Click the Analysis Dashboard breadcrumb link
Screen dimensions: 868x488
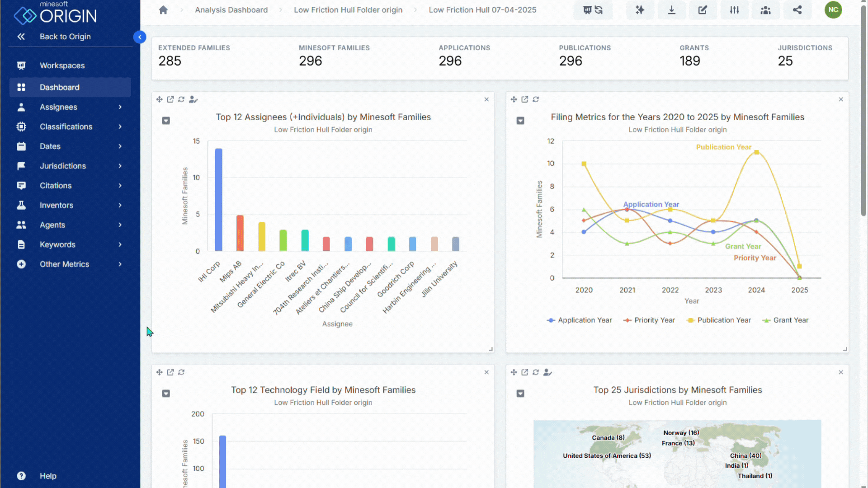click(x=231, y=10)
